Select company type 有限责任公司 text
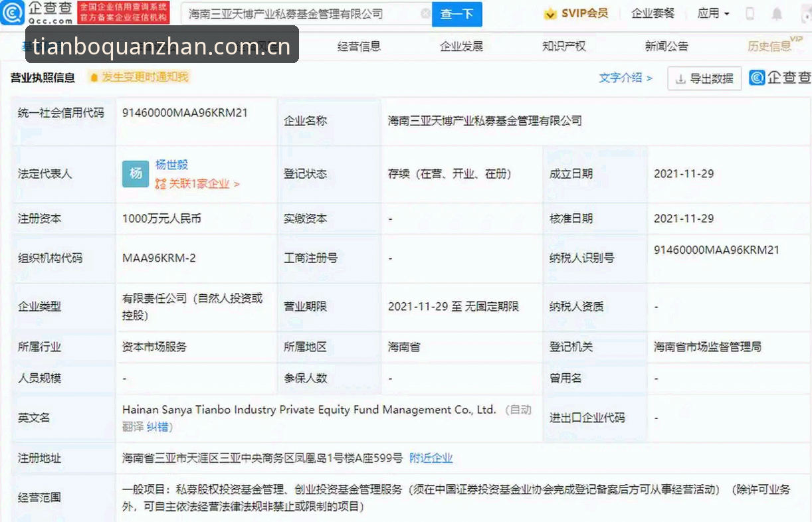The height and width of the screenshot is (522, 812). click(192, 307)
